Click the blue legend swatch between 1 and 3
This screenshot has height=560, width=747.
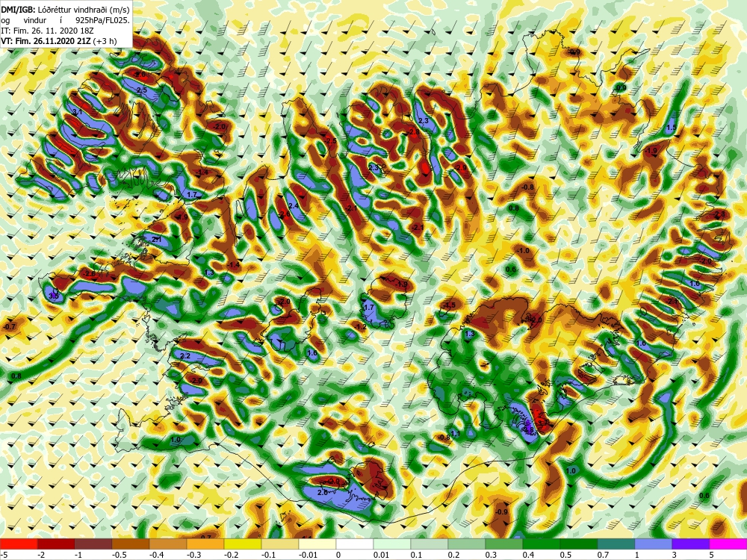point(654,544)
